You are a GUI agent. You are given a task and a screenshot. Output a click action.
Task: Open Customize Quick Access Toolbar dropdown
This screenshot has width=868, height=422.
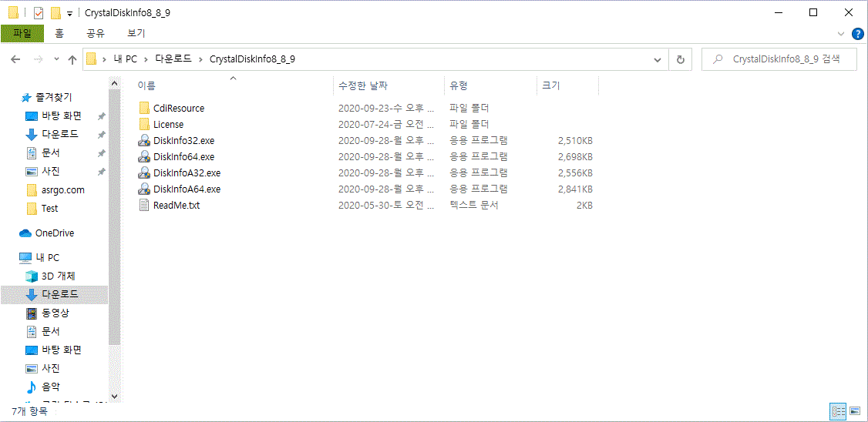[x=69, y=13]
